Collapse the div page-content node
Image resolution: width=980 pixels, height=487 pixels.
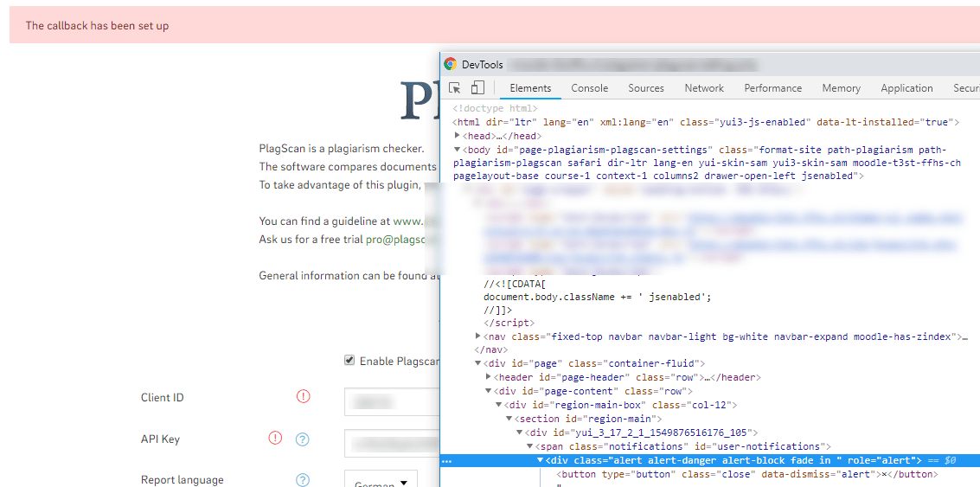(x=488, y=391)
